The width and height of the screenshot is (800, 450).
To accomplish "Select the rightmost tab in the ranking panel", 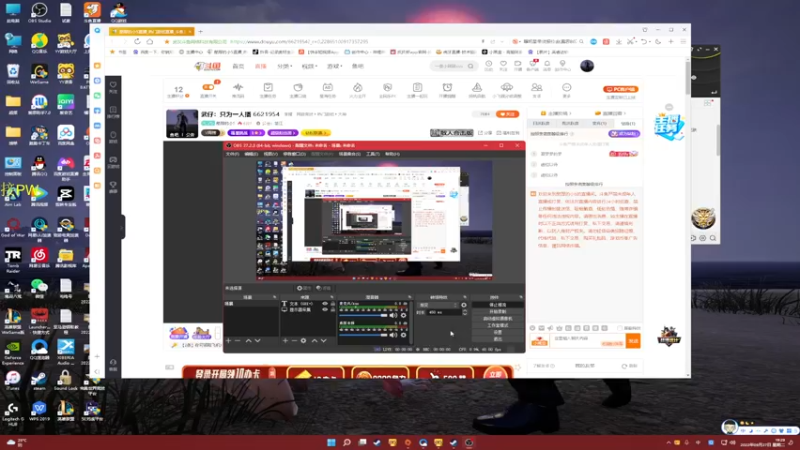I will (x=628, y=123).
